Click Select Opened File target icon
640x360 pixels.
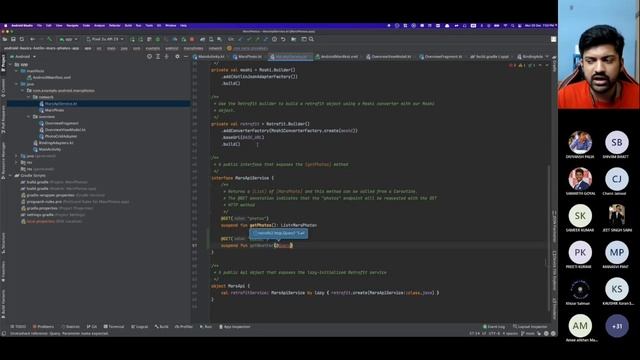point(149,57)
